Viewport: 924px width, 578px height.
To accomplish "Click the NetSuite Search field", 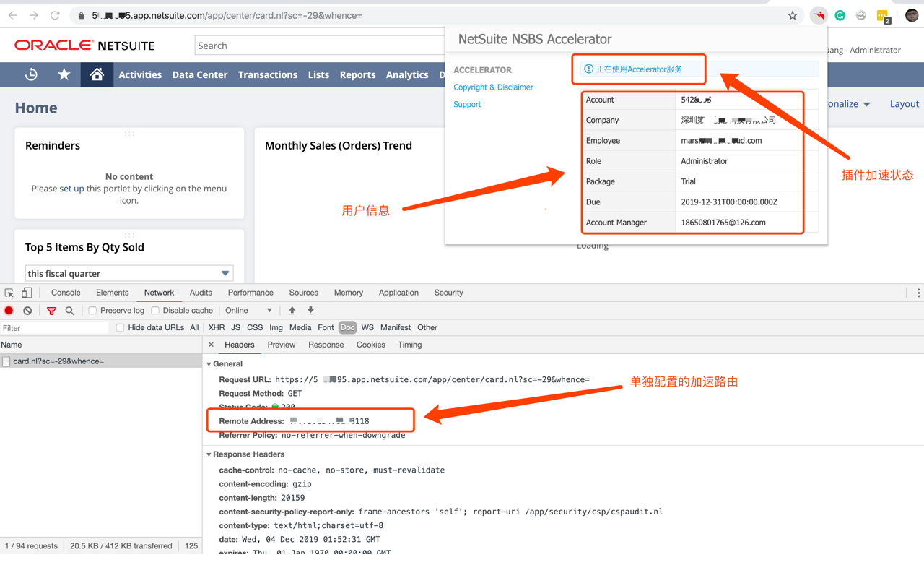I will point(321,46).
